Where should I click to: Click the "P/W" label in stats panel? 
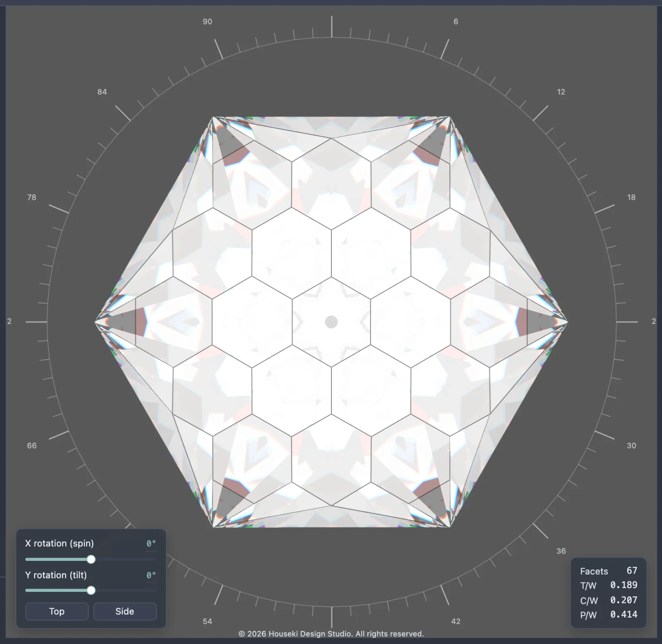(588, 615)
